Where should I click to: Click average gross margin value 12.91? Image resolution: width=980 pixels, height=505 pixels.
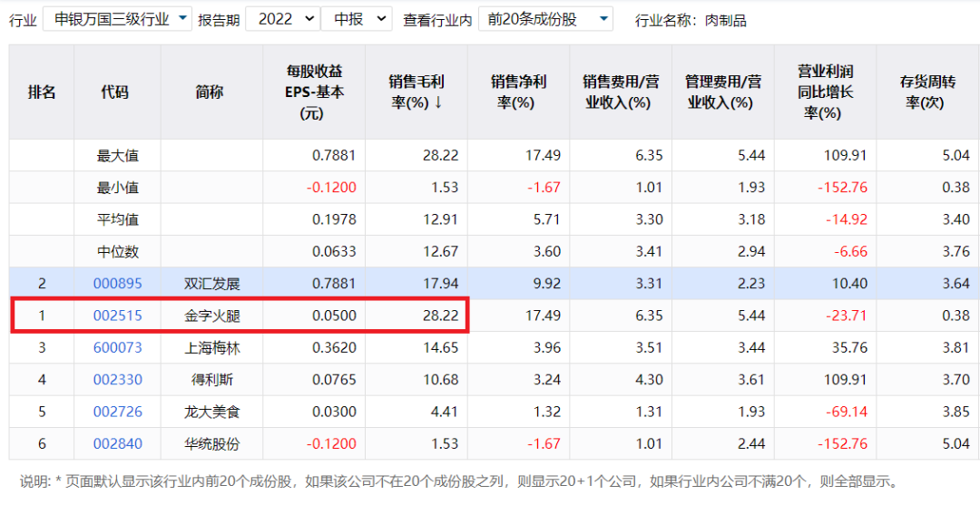coord(441,219)
